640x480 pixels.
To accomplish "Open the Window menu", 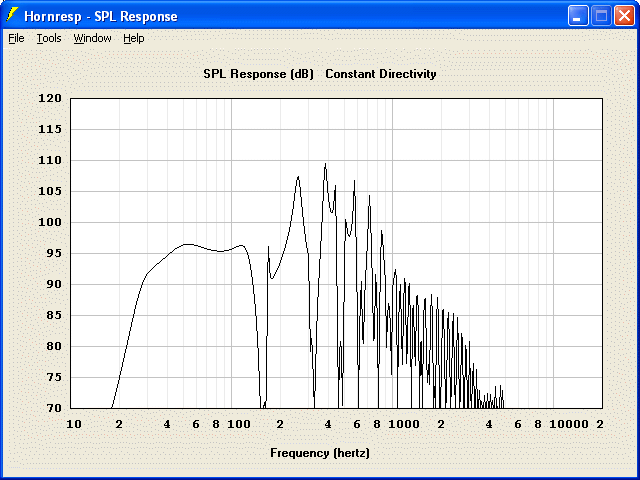I will pyautogui.click(x=92, y=38).
